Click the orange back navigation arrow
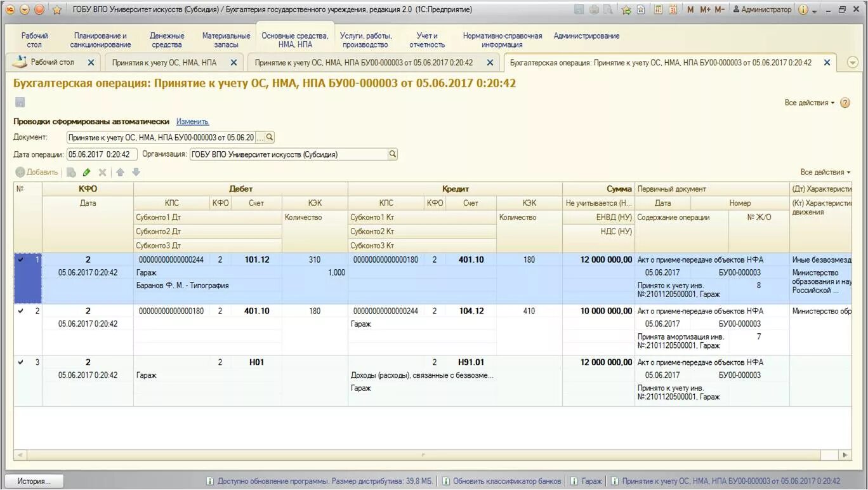The height and width of the screenshot is (490, 868). pyautogui.click(x=25, y=10)
